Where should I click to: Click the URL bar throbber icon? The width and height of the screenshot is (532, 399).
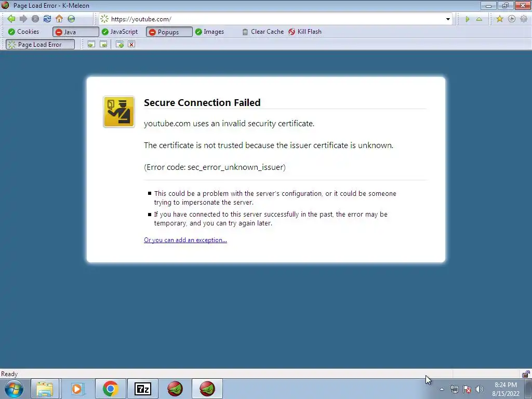[x=104, y=19]
